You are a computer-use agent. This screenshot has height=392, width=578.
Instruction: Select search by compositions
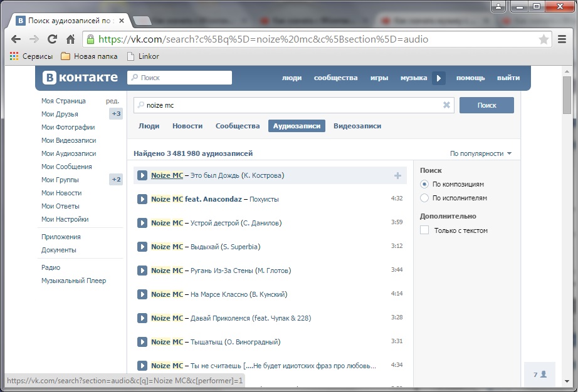click(424, 184)
